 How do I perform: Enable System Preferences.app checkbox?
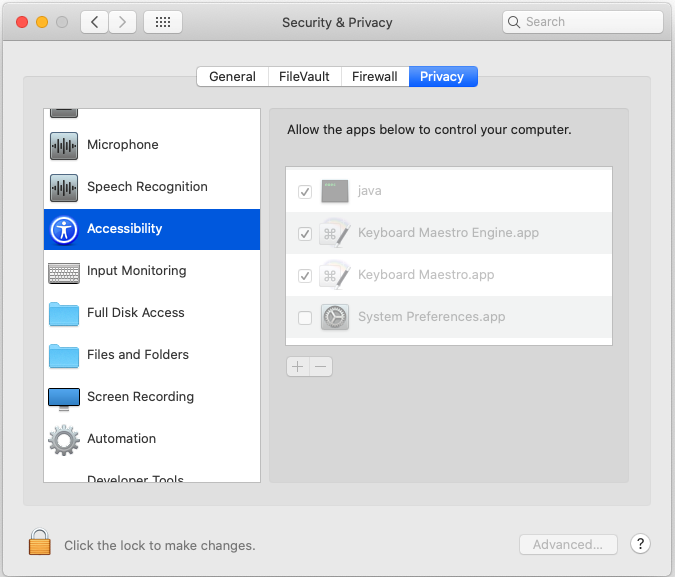click(x=305, y=317)
